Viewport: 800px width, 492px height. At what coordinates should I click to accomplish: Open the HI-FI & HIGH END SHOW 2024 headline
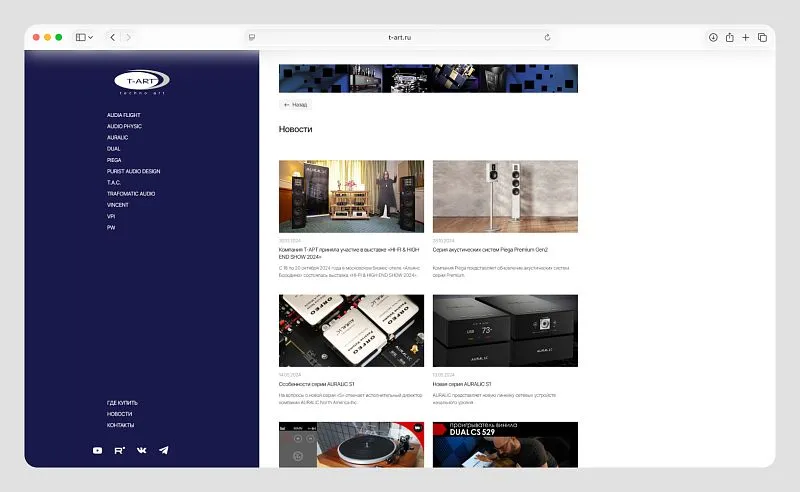349,253
